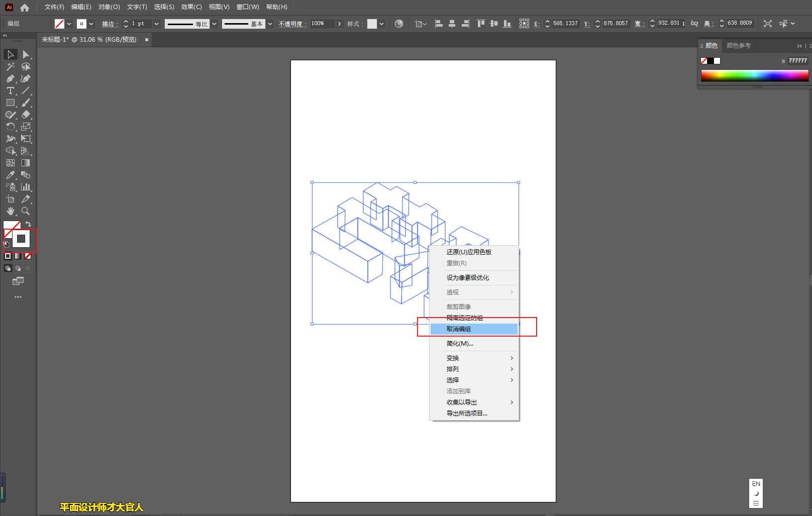812x516 pixels.
Task: Select the Rotate tool
Action: pyautogui.click(x=10, y=127)
